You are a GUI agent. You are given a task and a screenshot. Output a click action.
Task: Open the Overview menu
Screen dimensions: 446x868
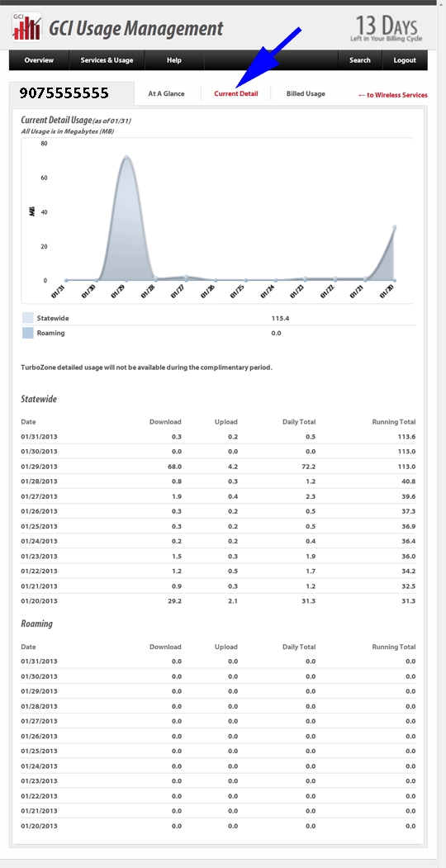click(39, 60)
